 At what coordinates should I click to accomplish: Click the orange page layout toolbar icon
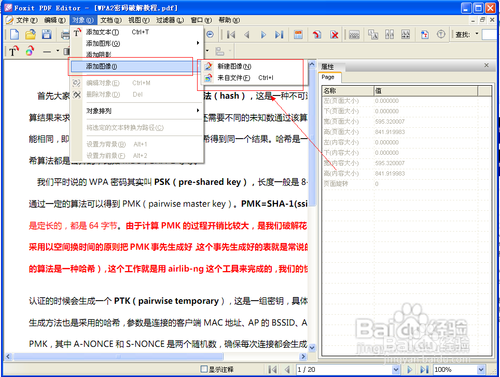[x=298, y=34]
